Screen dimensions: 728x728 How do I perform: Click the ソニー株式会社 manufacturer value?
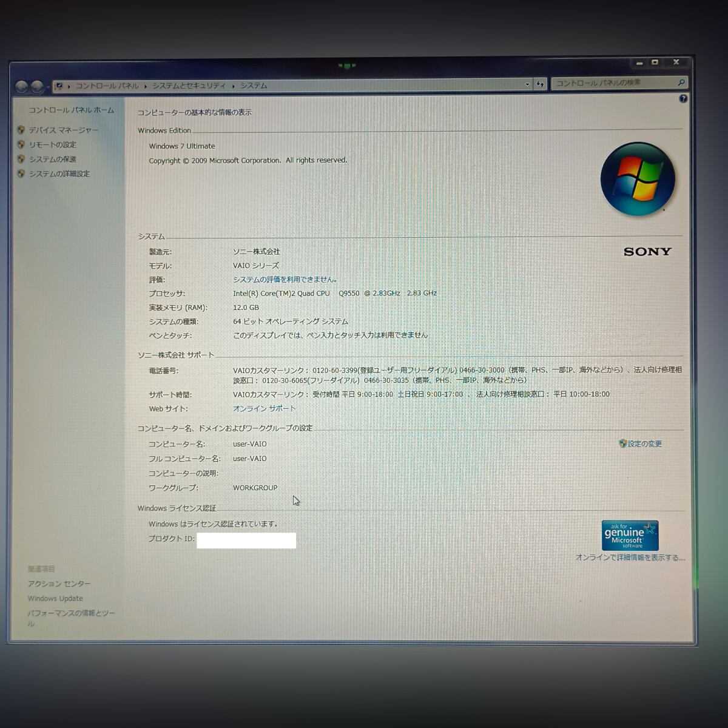pyautogui.click(x=257, y=251)
